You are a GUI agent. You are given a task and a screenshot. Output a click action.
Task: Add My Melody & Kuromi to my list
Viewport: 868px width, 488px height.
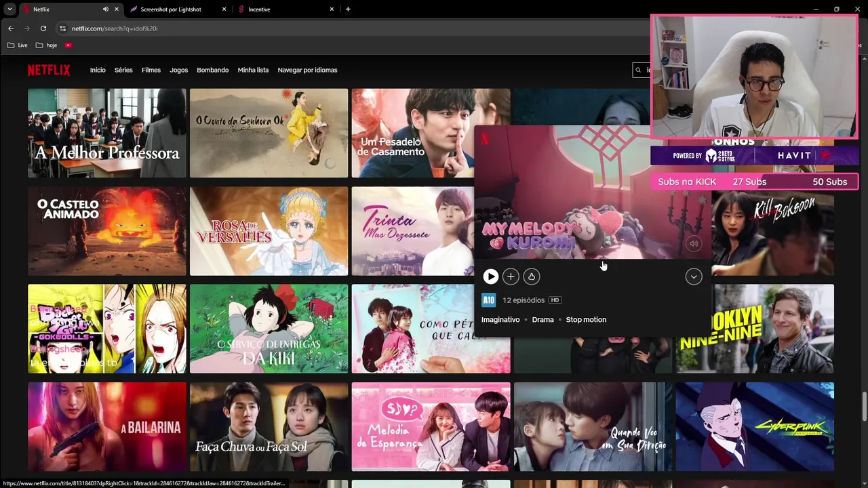[511, 277]
